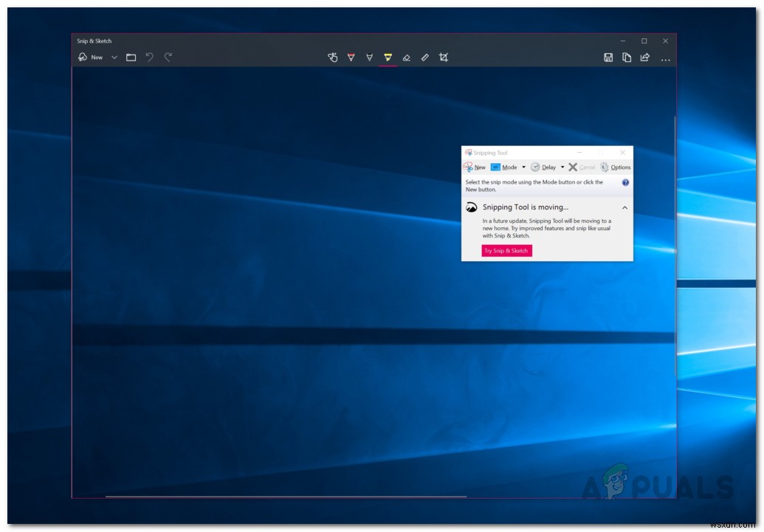Viewport: 764px width, 532px height.
Task: Open the Share options
Action: coord(644,57)
